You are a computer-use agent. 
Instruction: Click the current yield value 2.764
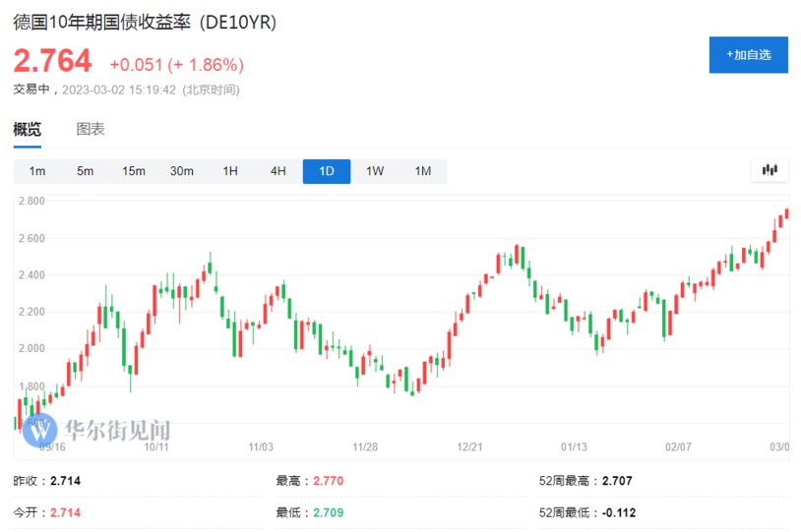52,61
